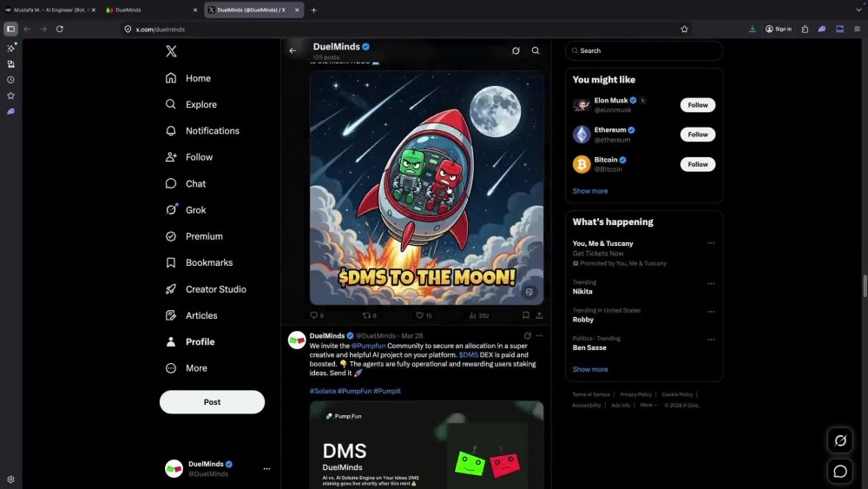Viewport: 868px width, 489px height.
Task: Open browser downloads icon
Action: 753,29
